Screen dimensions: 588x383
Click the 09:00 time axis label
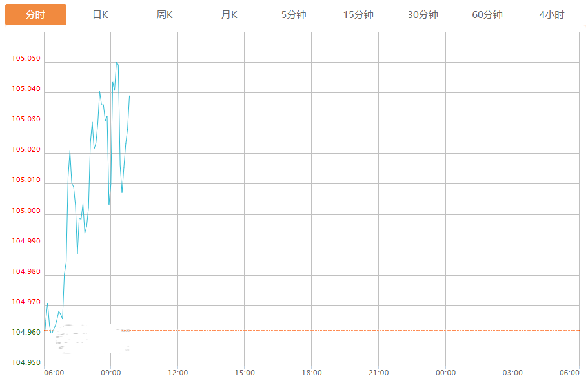pyautogui.click(x=111, y=373)
